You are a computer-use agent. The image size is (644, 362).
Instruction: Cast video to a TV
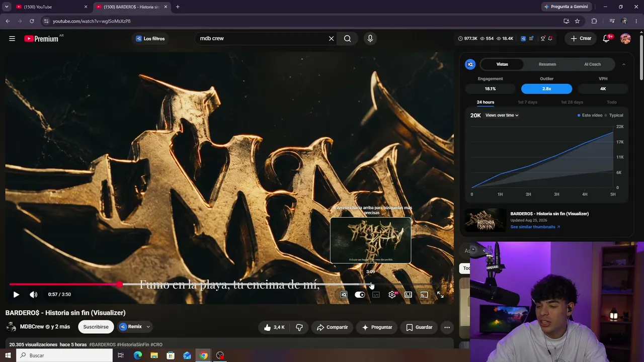pyautogui.click(x=424, y=295)
